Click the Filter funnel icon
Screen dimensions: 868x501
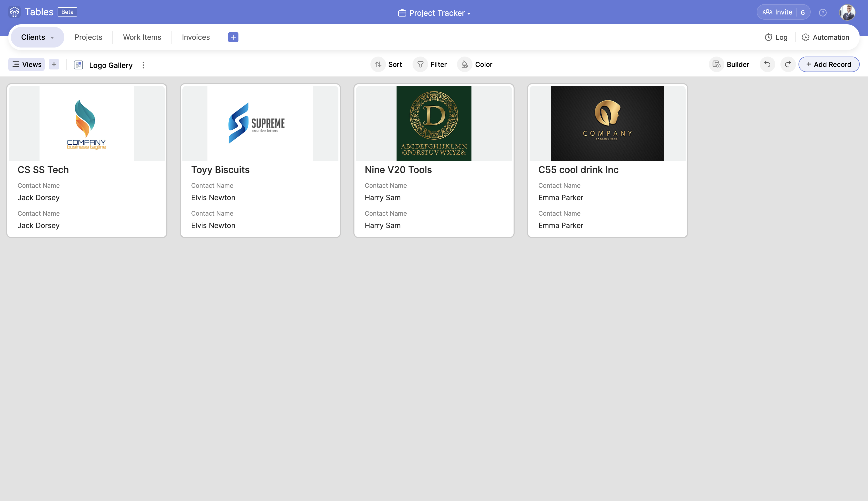click(x=420, y=64)
